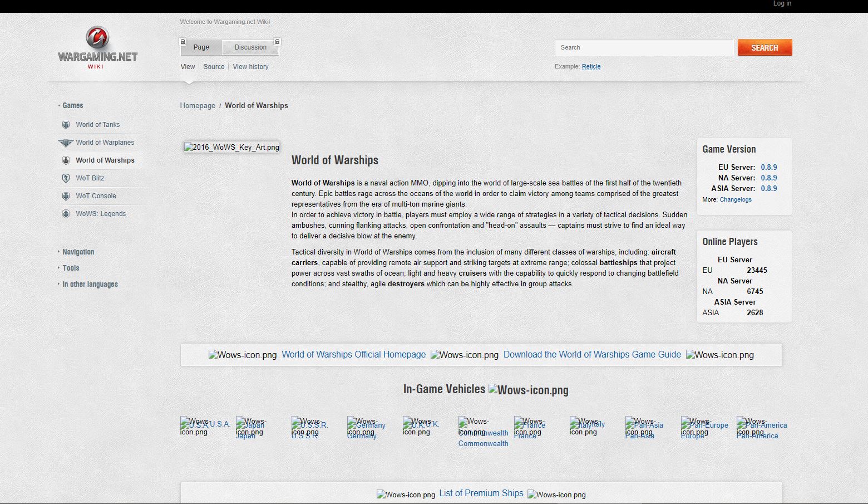Click Wows-icon.png left of Official Homepage link
The height and width of the screenshot is (504, 868).
243,355
